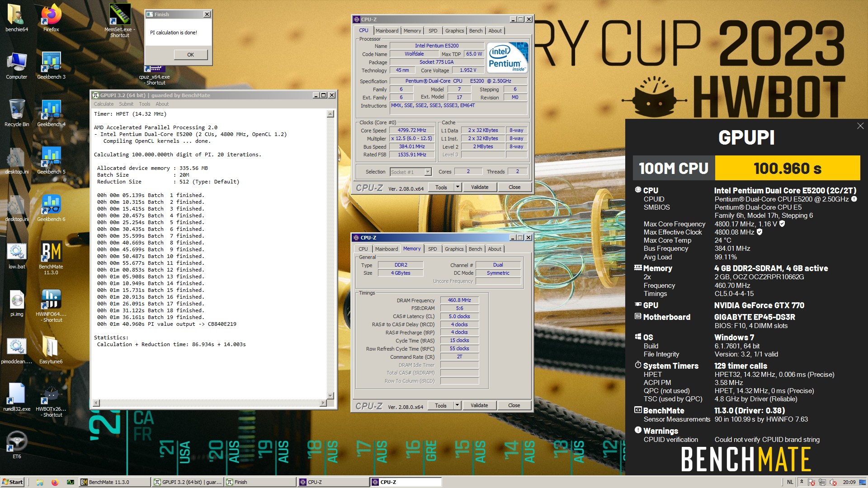Switch to CPU tab in lower CPU-Z
868x488 pixels.
[363, 249]
